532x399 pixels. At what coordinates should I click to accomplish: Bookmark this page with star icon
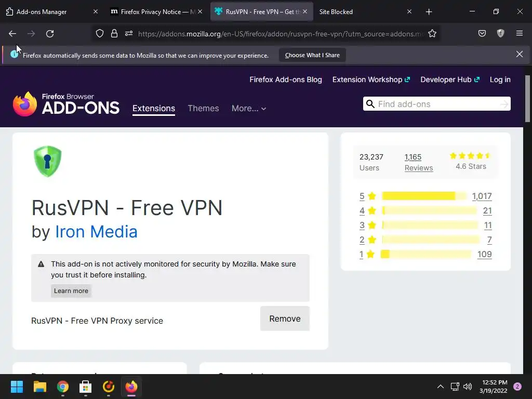432,33
